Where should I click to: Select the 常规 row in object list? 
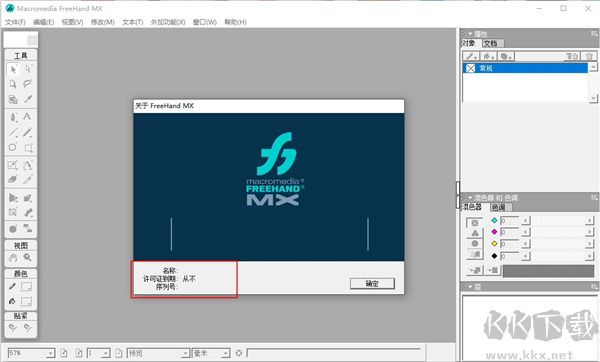click(525, 68)
